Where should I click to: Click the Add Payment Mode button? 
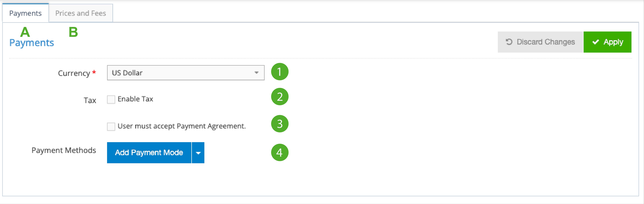click(149, 153)
